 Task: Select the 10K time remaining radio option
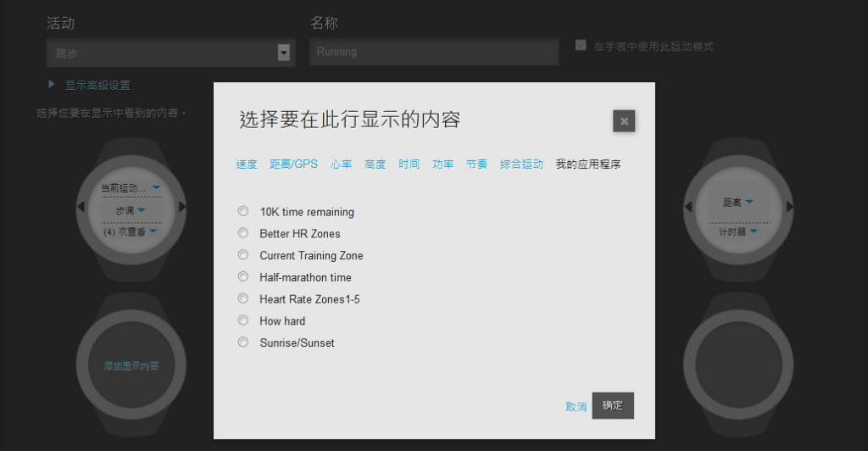point(243,212)
